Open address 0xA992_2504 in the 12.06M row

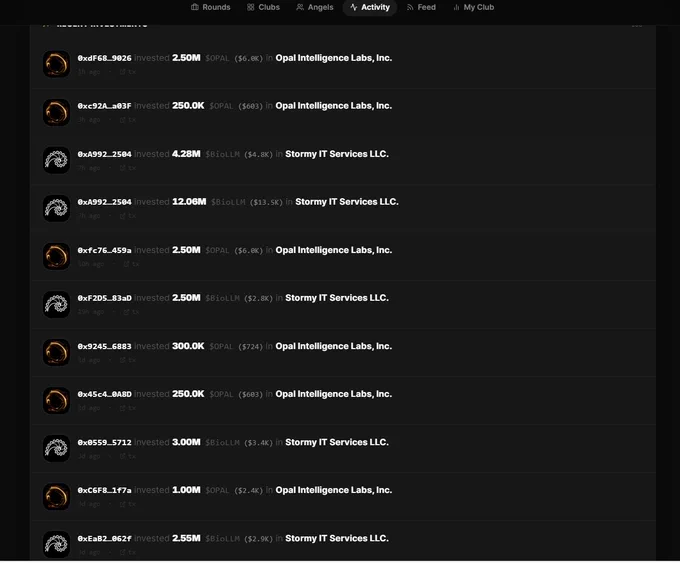(x=105, y=202)
